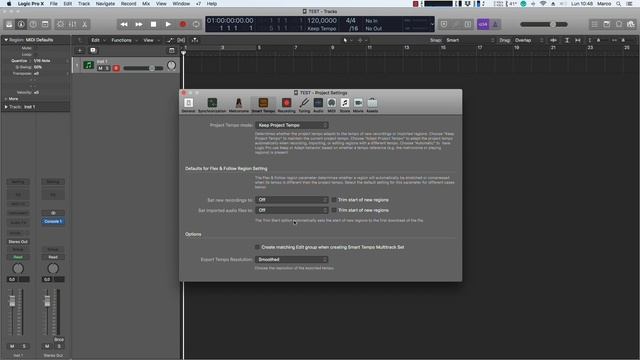Open the File menu in menu bar

[x=53, y=4]
